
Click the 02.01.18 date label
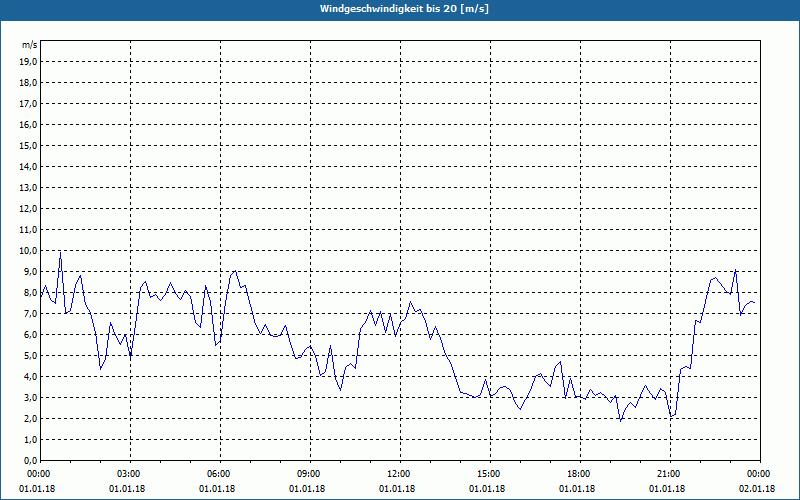point(757,489)
